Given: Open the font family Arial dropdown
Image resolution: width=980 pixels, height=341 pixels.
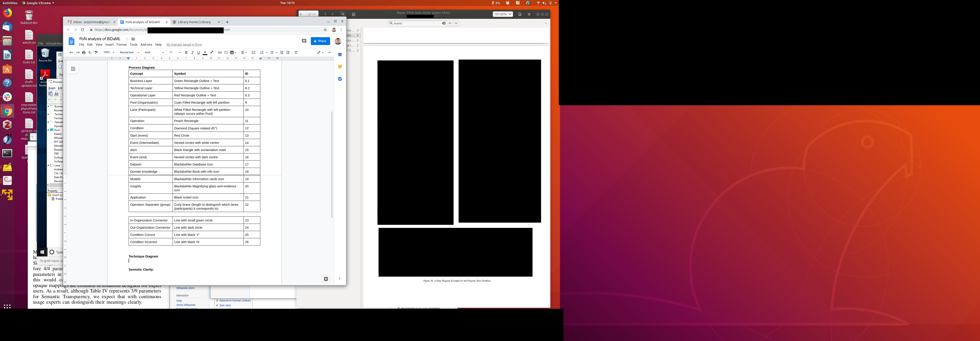Looking at the screenshot, I should [154, 52].
